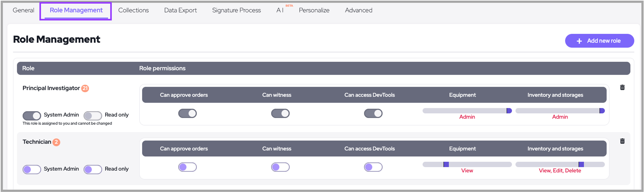Delete the Principal Investigator role
The height and width of the screenshot is (192, 644).
pyautogui.click(x=622, y=87)
